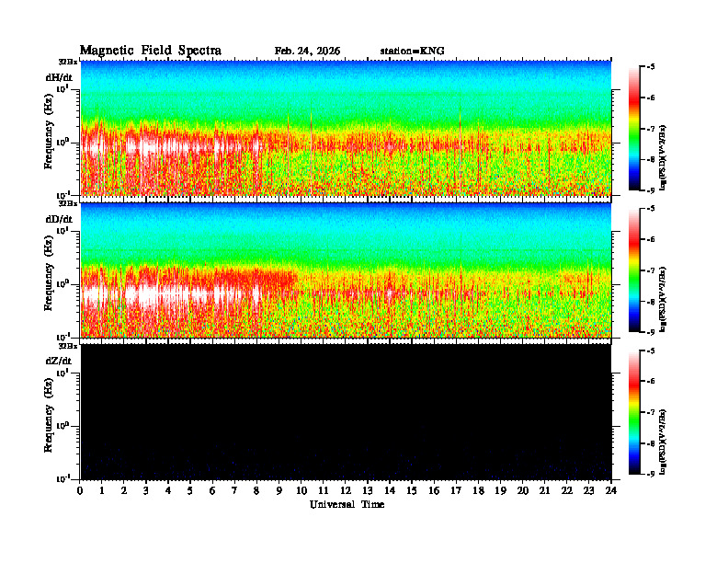Click the -6 value on dD/dt color scale
728x563 pixels.
coord(651,239)
